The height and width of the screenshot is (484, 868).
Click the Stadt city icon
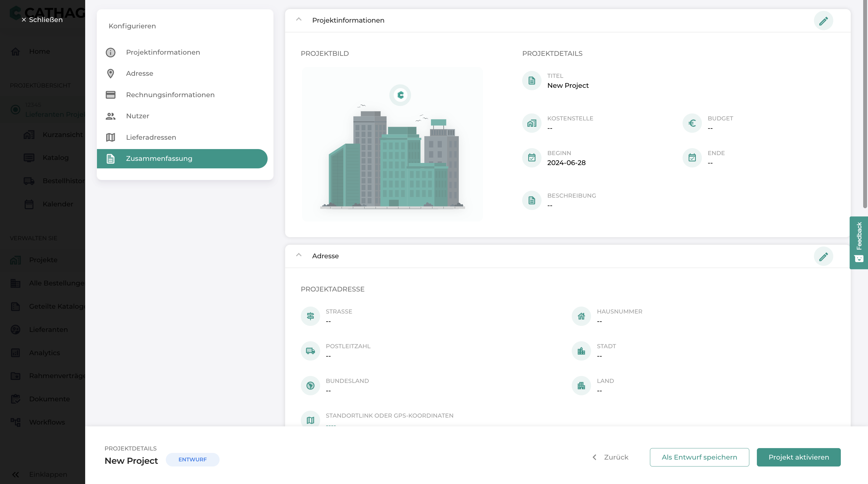point(581,351)
